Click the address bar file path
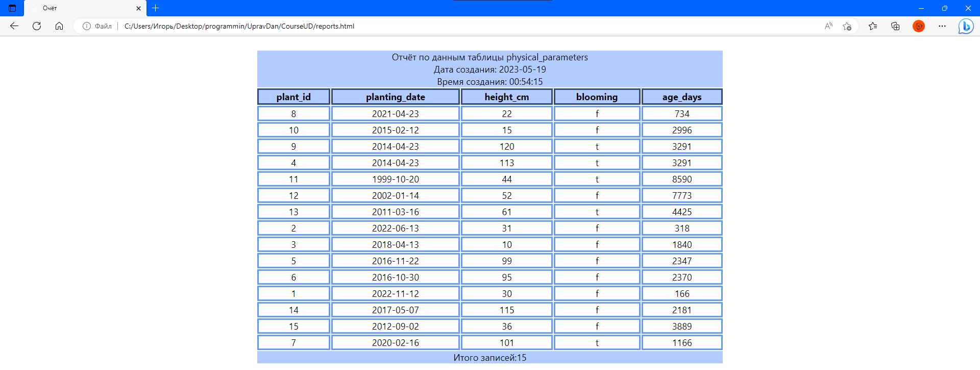The width and height of the screenshot is (980, 370). [239, 26]
